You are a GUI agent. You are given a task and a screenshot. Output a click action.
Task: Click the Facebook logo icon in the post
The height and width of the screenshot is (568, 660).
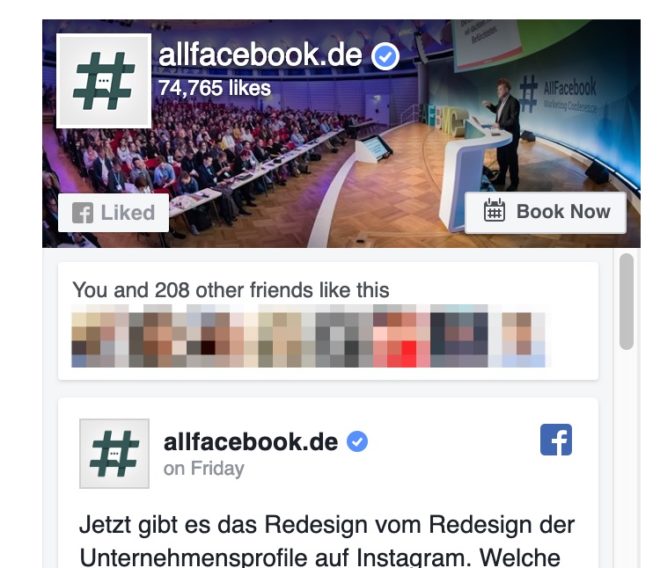click(x=556, y=440)
